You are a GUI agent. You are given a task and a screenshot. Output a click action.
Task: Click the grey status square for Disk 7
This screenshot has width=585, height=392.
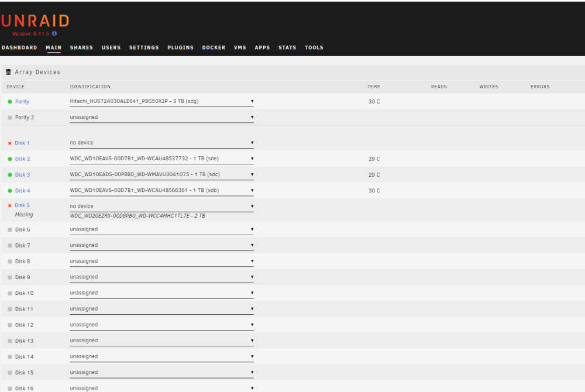[x=10, y=245]
